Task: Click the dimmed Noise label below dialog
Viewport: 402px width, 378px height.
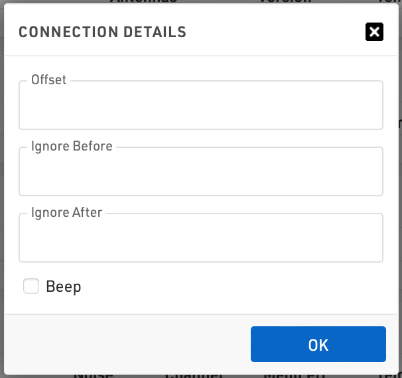Action: tap(93, 376)
